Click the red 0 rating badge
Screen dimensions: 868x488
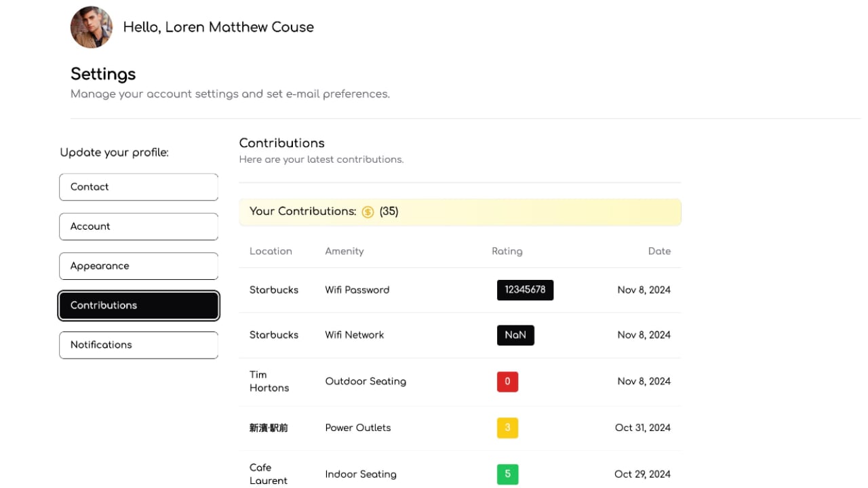pos(507,382)
